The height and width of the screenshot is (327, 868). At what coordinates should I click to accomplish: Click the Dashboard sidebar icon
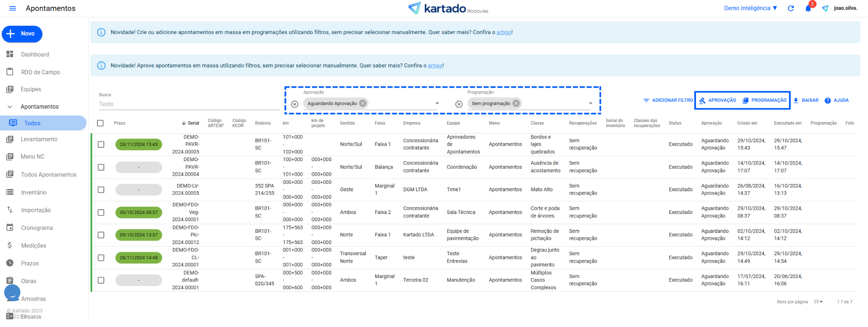pyautogui.click(x=10, y=54)
